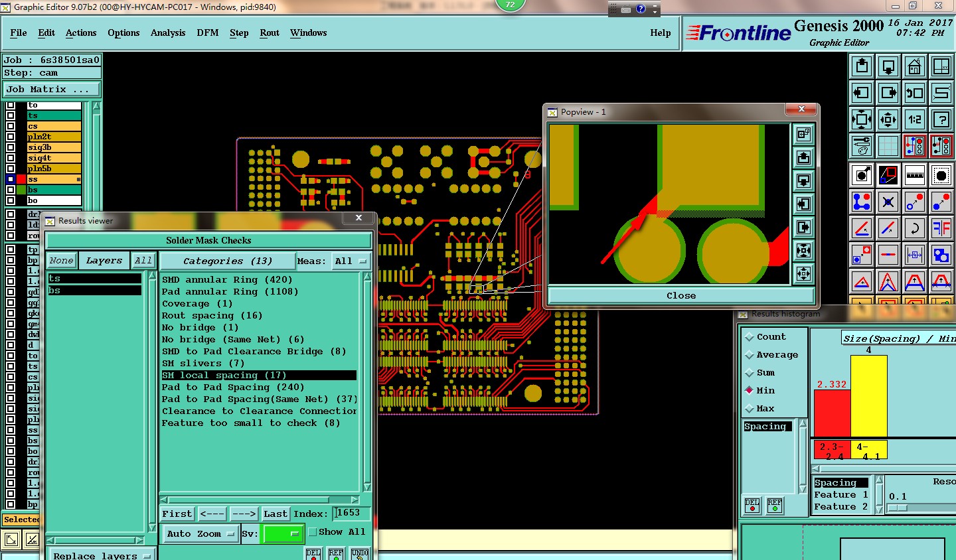Select the curved arrow rotate tool
Viewport: 956px width, 560px height.
915,228
